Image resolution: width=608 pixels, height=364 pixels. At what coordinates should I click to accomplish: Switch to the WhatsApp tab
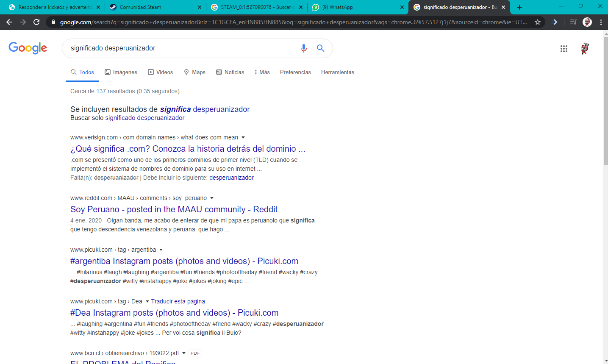358,7
